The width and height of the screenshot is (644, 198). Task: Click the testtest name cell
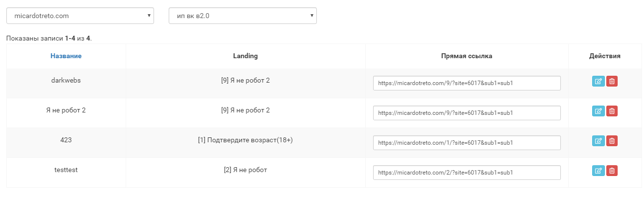66,170
